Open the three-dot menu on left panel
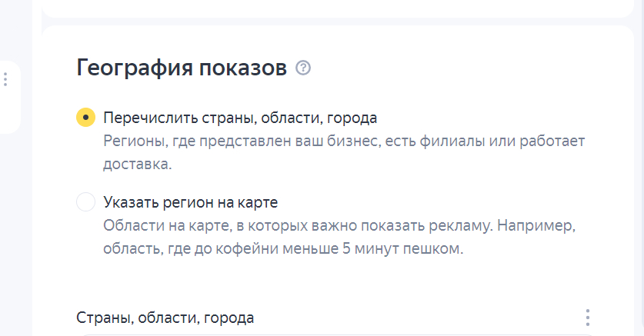The height and width of the screenshot is (336, 644). click(5, 79)
